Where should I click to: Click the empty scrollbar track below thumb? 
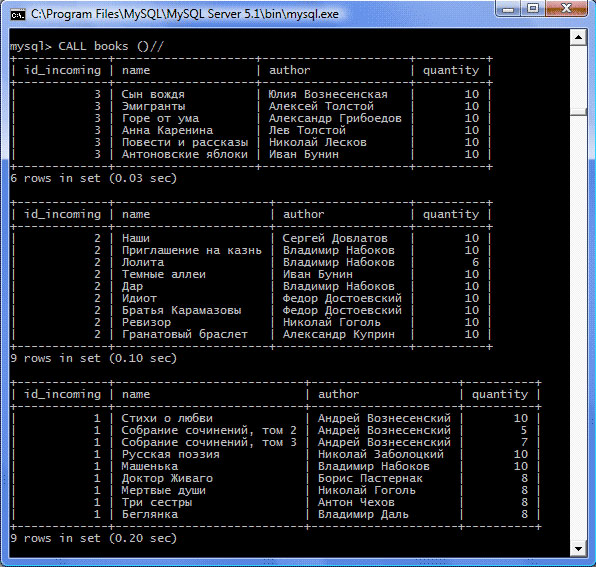(x=578, y=327)
